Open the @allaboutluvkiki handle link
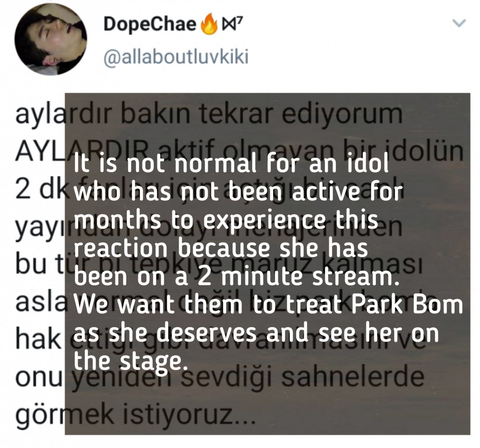This screenshot has width=480, height=448. (176, 57)
